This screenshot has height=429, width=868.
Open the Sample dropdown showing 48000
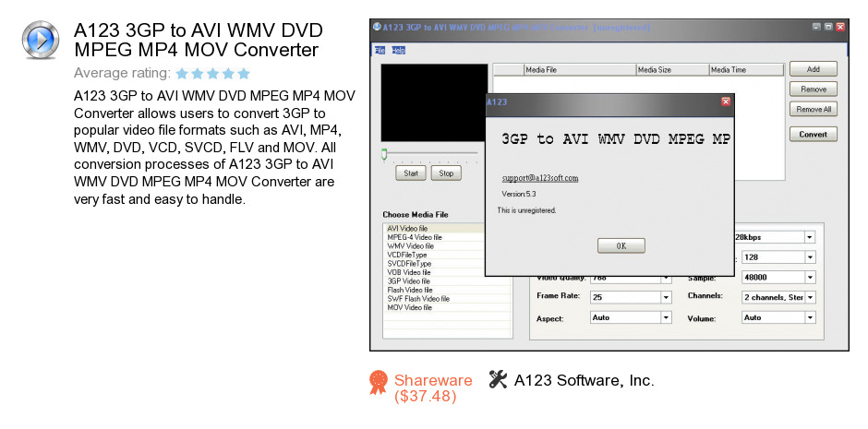pyautogui.click(x=810, y=278)
